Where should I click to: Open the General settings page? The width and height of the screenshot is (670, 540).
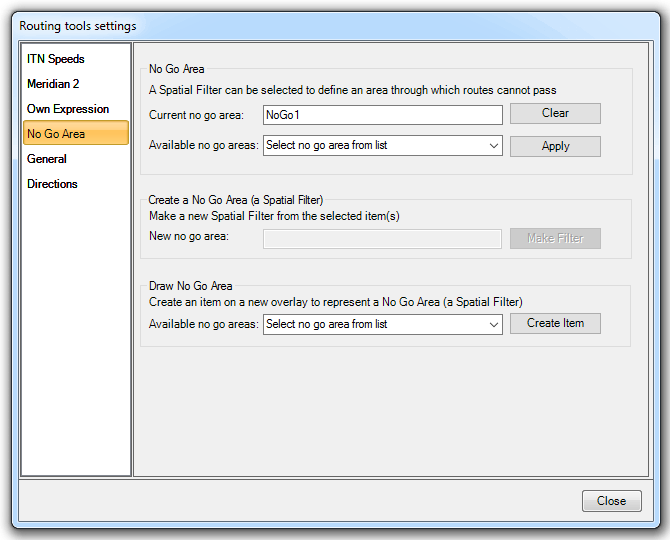(x=47, y=159)
